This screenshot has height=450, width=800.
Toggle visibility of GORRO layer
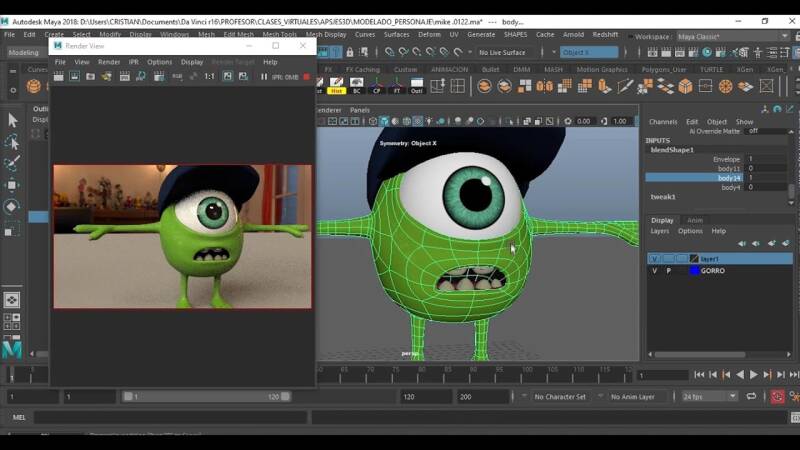point(655,271)
